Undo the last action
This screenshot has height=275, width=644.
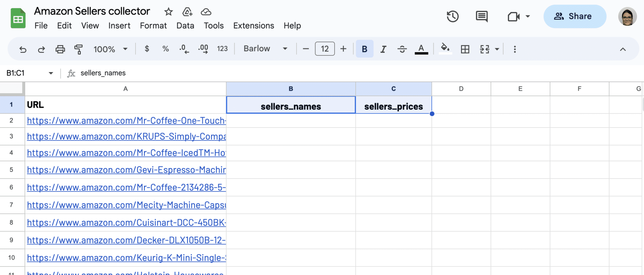coord(23,49)
